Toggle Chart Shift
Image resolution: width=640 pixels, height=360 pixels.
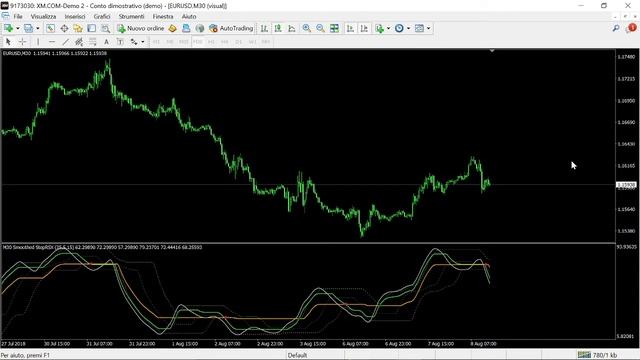[364, 28]
